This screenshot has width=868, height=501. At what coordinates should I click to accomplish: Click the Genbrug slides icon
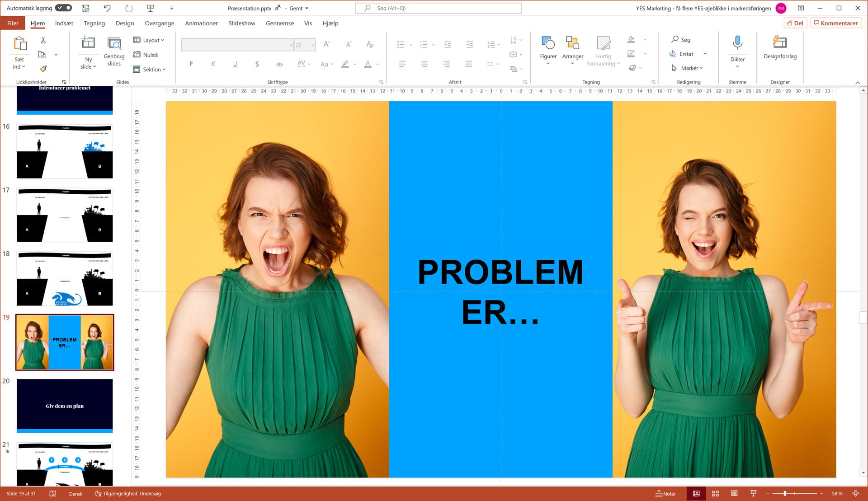(114, 43)
